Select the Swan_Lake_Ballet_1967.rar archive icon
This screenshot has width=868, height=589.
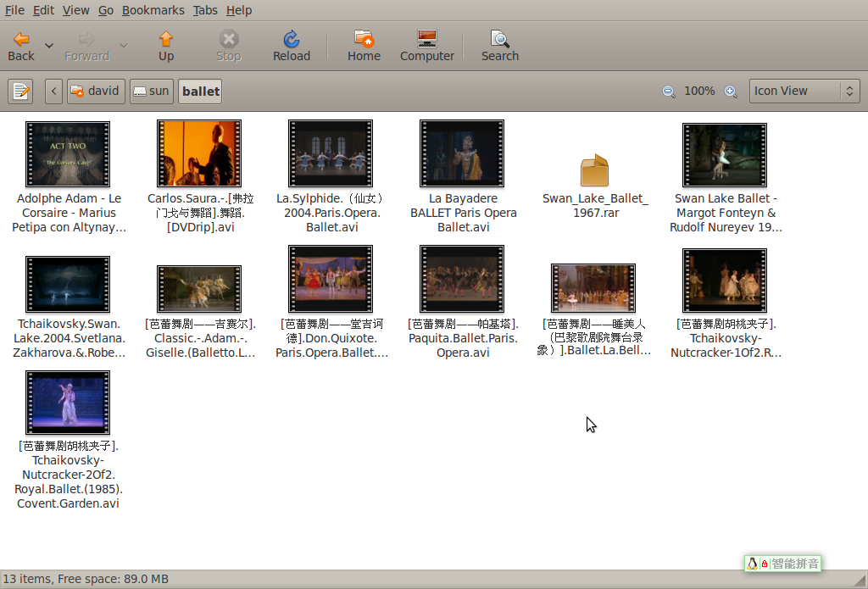click(x=594, y=170)
